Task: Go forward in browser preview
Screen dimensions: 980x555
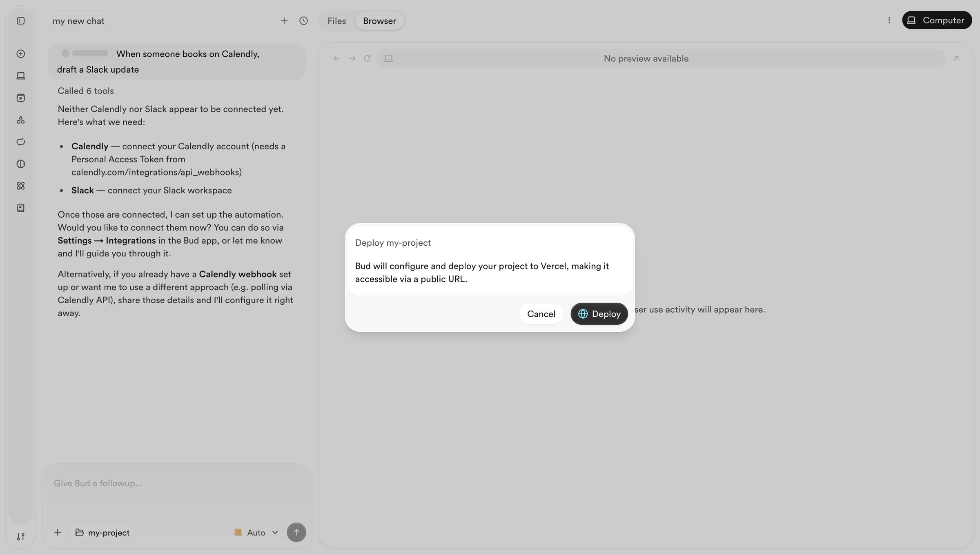Action: [352, 58]
